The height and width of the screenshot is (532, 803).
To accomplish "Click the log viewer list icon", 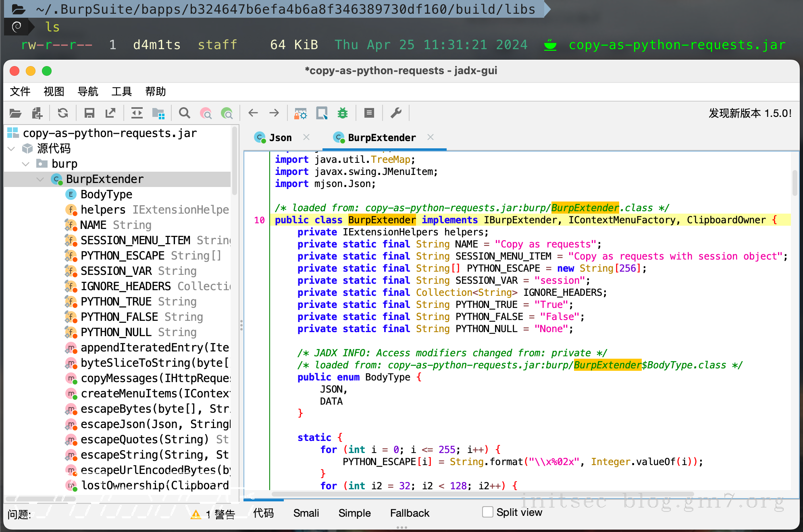I will tap(369, 113).
